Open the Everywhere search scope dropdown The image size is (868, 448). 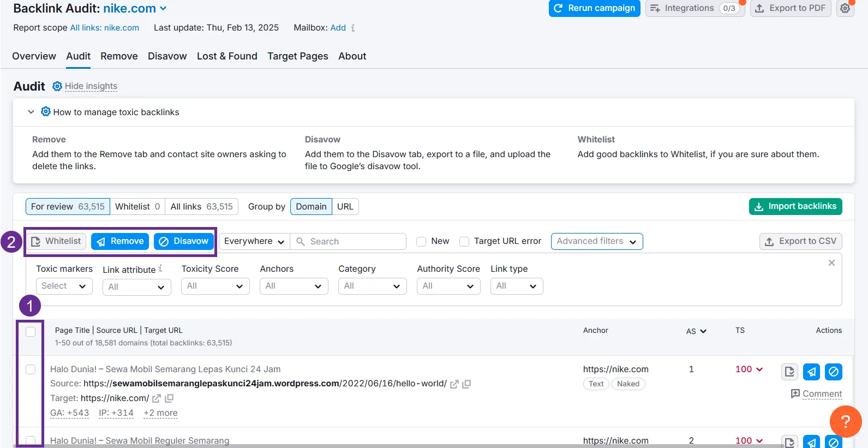coord(254,241)
